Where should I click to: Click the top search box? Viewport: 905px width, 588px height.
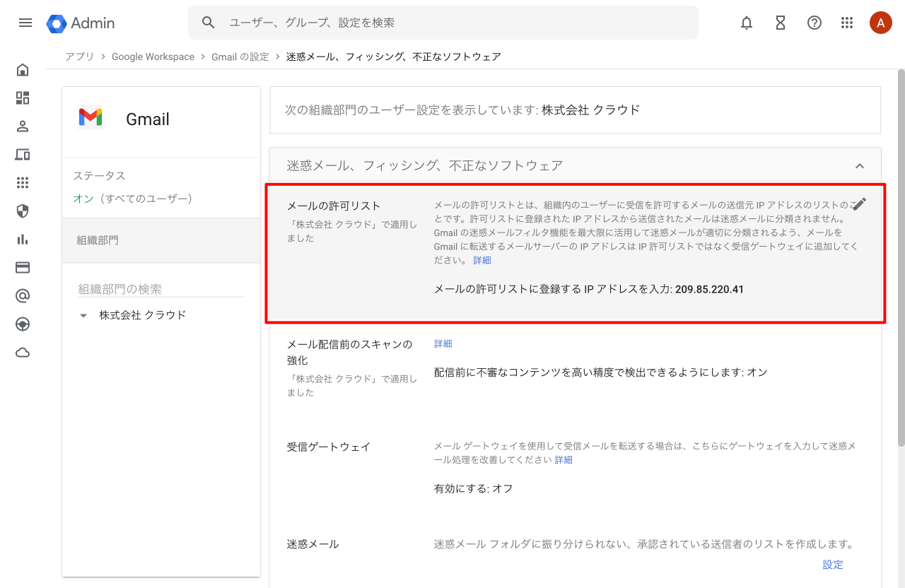[443, 23]
